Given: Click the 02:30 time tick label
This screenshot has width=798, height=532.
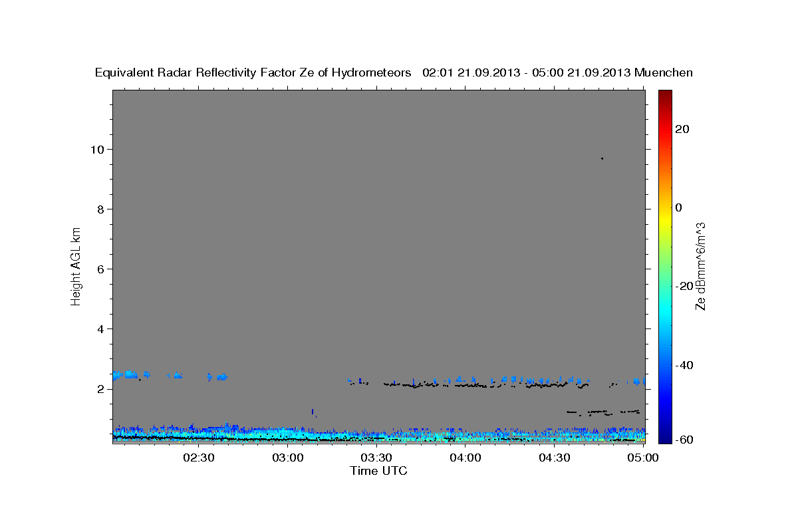Looking at the screenshot, I should click(x=199, y=458).
